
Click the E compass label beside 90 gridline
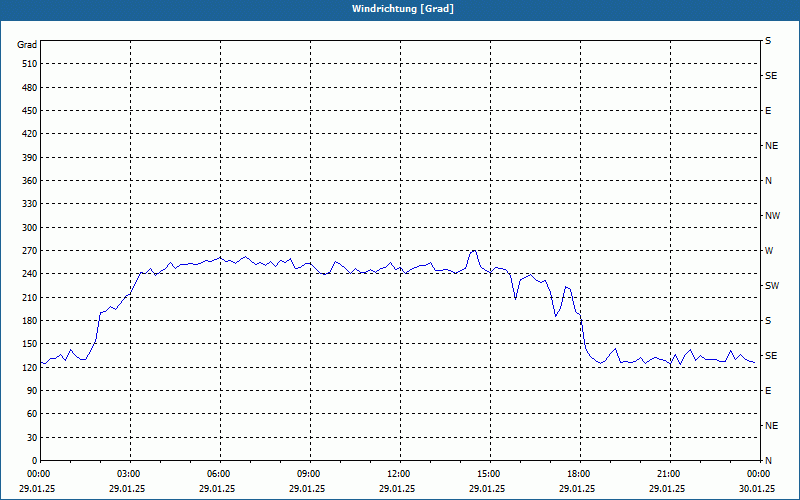pos(768,391)
